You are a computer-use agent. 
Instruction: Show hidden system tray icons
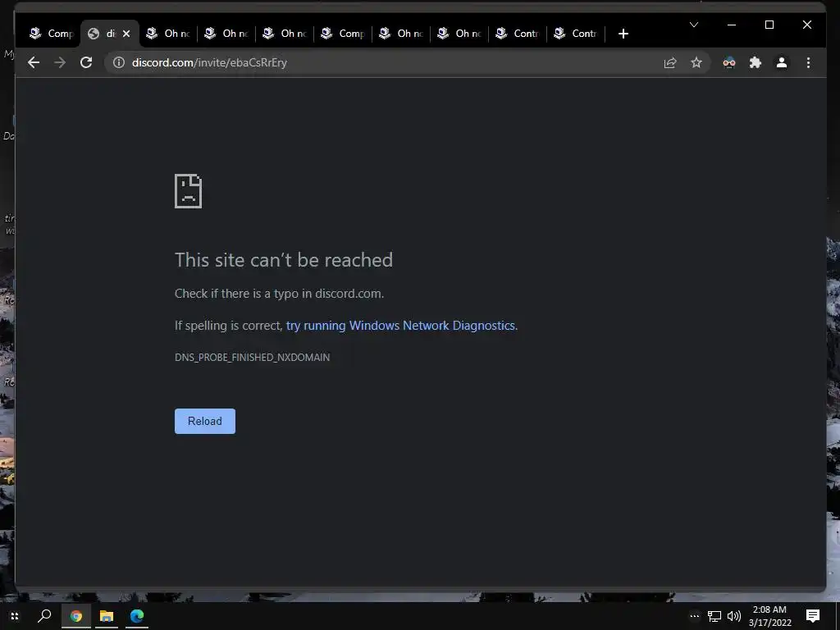(694, 616)
